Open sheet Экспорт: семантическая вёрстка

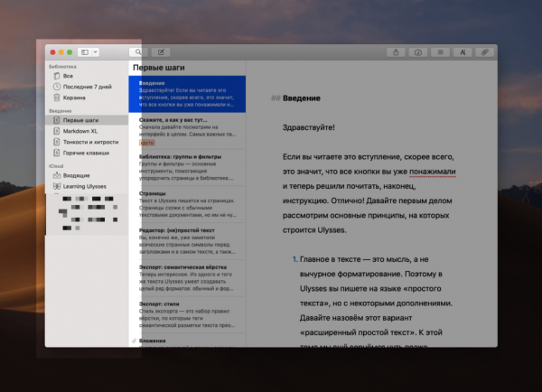(187, 278)
